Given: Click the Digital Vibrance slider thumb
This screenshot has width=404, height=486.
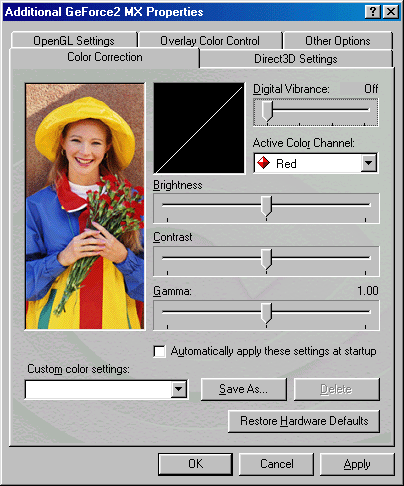Looking at the screenshot, I should point(267,111).
